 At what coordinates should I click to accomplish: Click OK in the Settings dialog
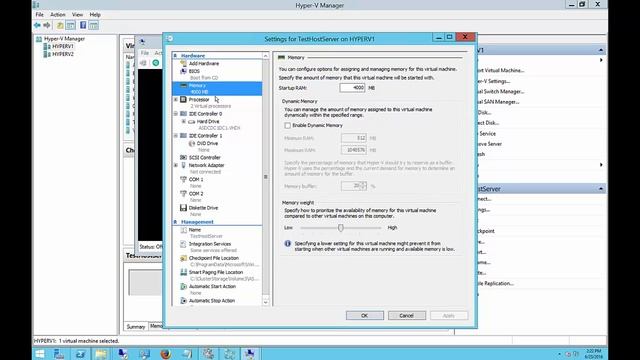(x=364, y=316)
